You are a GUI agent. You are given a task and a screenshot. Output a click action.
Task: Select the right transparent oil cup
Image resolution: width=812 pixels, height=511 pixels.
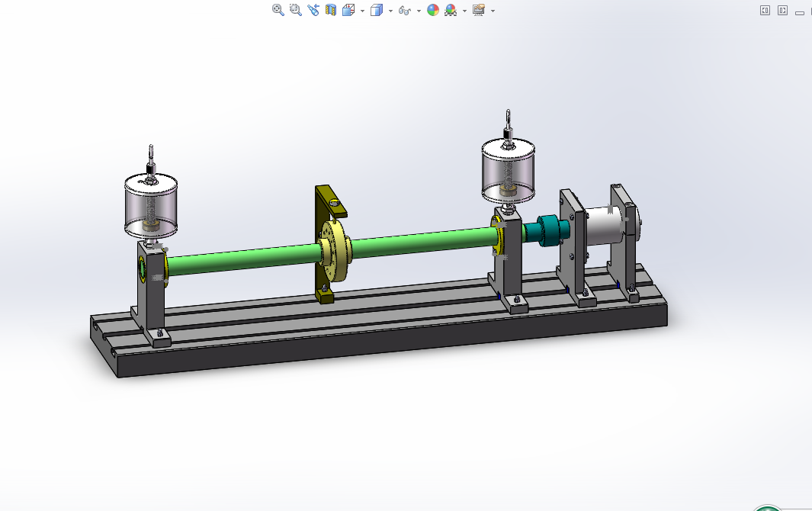[508, 171]
